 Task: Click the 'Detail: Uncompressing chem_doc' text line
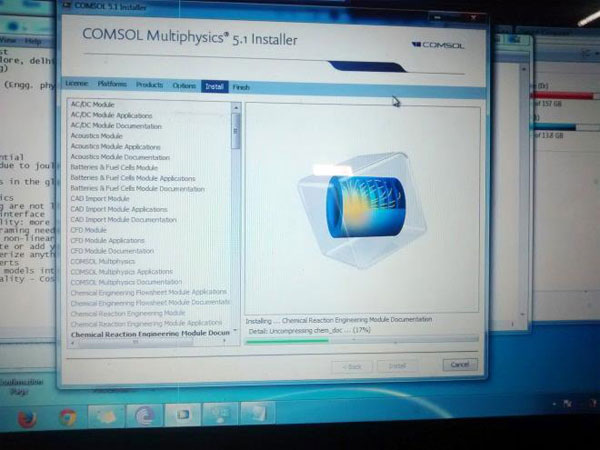point(310,330)
